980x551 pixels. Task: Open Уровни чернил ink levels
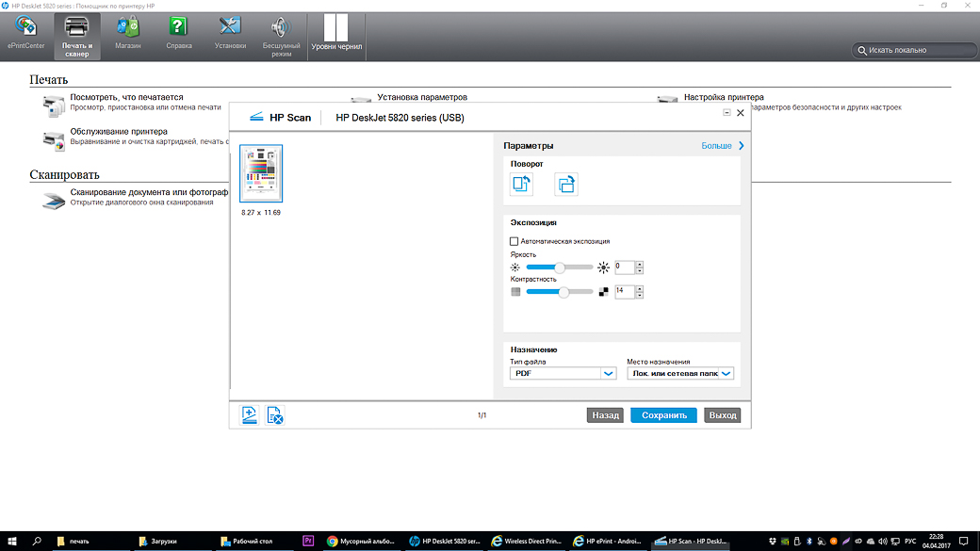336,34
